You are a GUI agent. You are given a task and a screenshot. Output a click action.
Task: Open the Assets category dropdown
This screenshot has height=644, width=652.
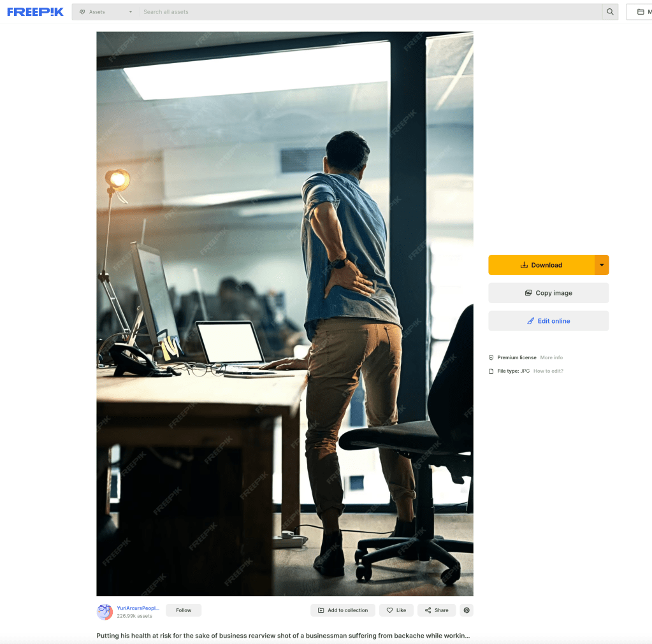pos(105,11)
